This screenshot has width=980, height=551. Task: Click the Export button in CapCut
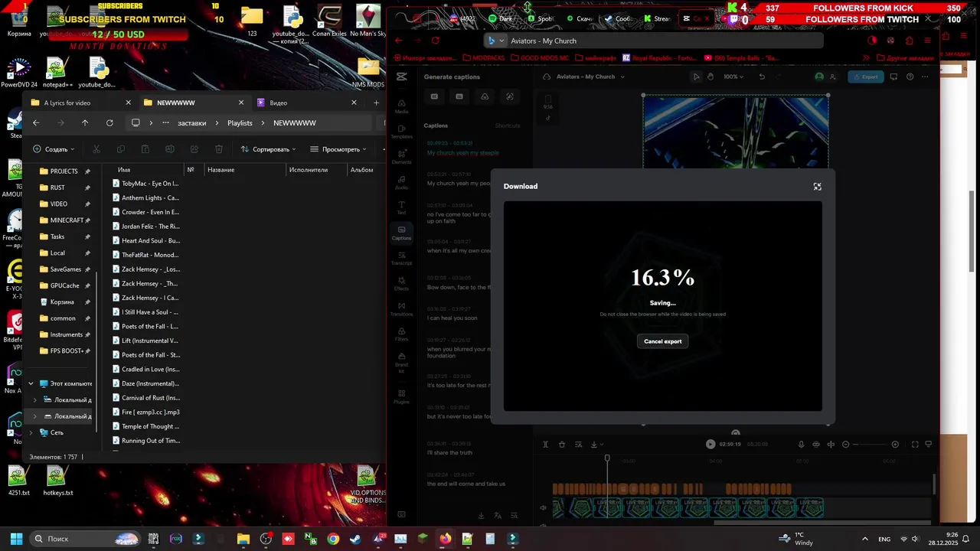coord(865,77)
